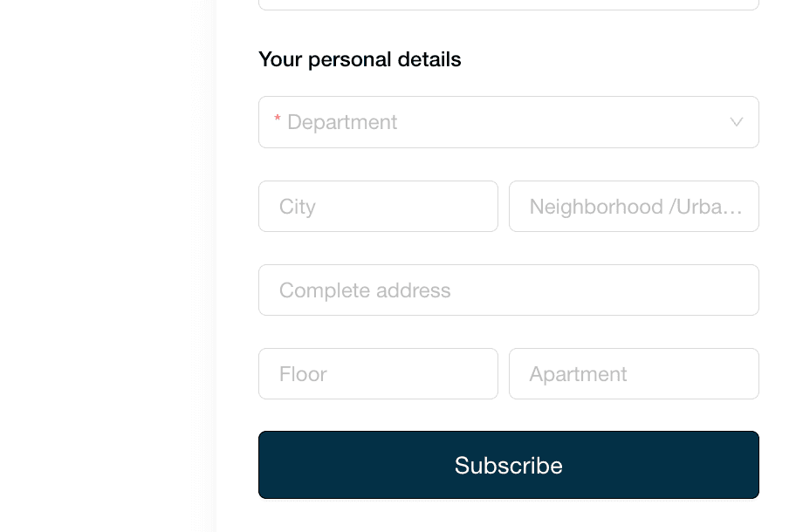Click the Floor placeholder text
Screen dimensions: 796x532
(x=303, y=373)
